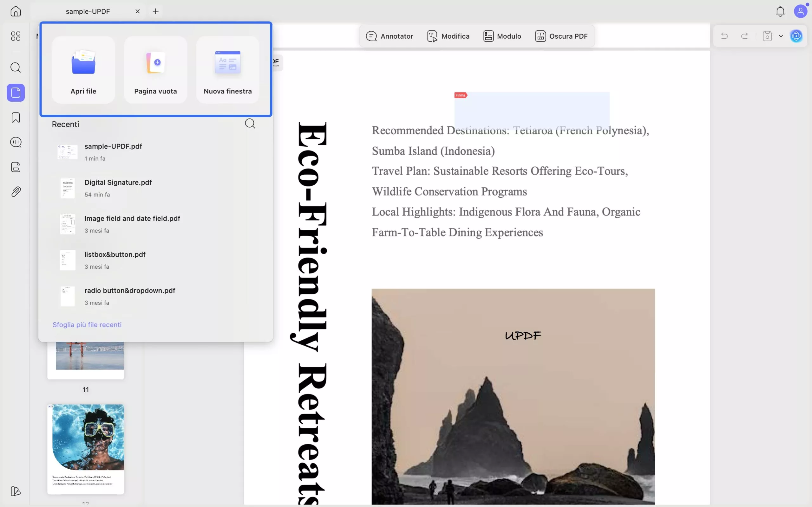Search recent files with magnifier icon
The width and height of the screenshot is (812, 507).
[x=250, y=124]
